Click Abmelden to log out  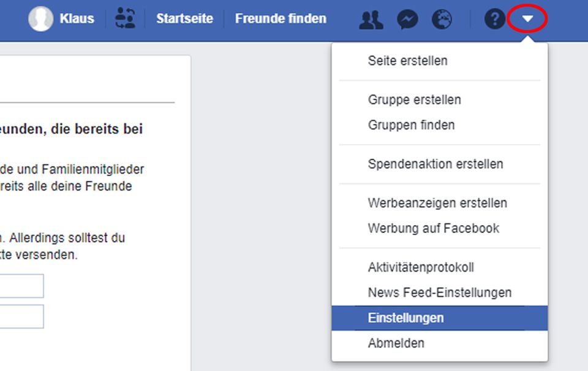click(396, 343)
